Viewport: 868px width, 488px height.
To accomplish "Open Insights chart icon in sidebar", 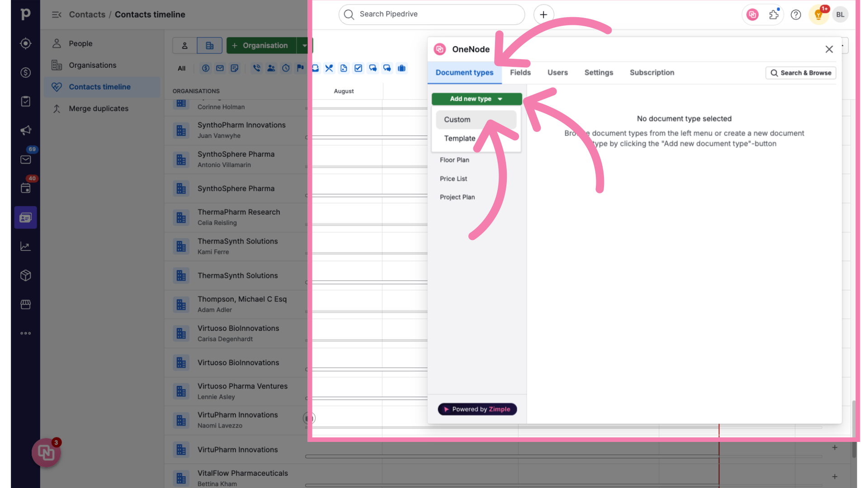I will (26, 246).
